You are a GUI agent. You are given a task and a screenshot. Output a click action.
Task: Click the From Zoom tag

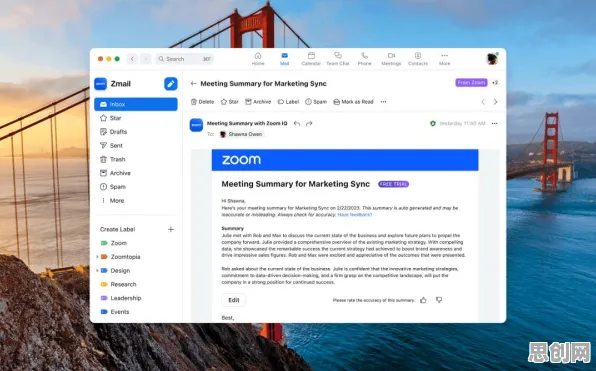click(471, 82)
